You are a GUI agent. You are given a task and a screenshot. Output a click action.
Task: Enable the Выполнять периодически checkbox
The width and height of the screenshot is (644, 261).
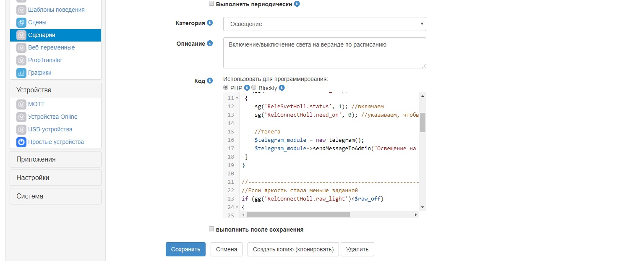[211, 4]
